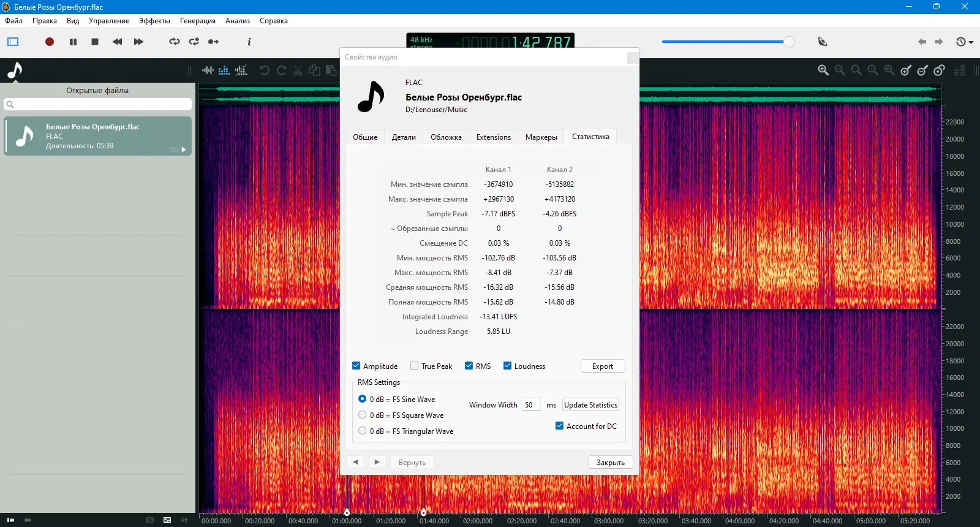Viewport: 980px width, 527px height.
Task: Open audio info with the 'i' icon
Action: click(x=249, y=42)
